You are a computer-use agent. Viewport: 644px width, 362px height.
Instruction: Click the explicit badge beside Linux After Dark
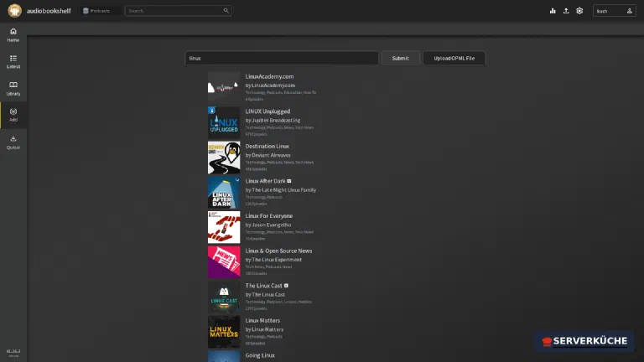pyautogui.click(x=289, y=181)
